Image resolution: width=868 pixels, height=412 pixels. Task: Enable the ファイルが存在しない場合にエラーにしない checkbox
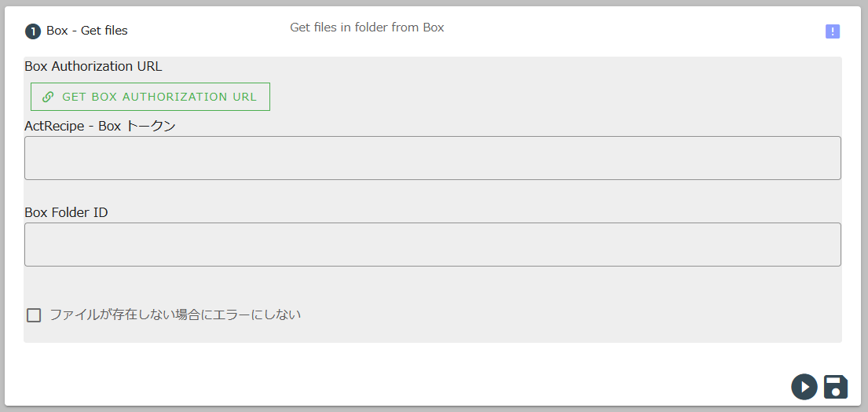(35, 315)
